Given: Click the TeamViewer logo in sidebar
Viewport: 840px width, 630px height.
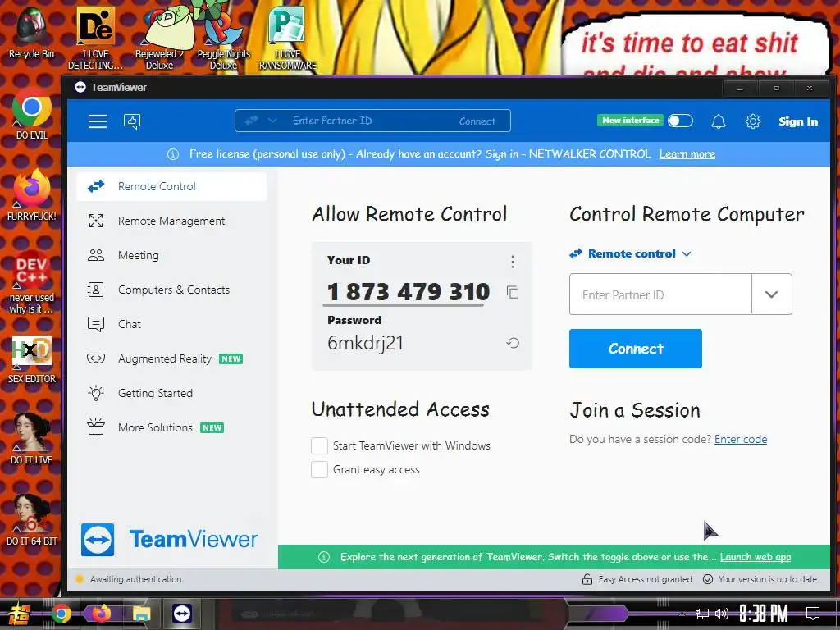Looking at the screenshot, I should point(169,540).
